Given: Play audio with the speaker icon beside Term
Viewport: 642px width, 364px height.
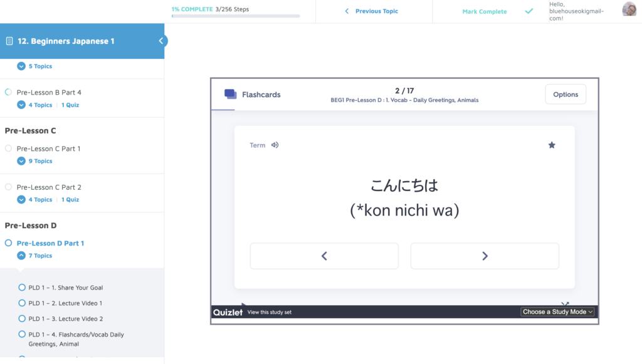Looking at the screenshot, I should [x=275, y=145].
